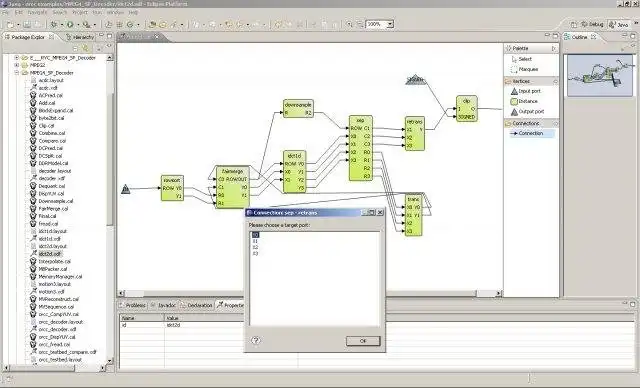Collapse the Vertices palette drawer
Image resolution: width=640 pixels, height=388 pixels.
555,82
